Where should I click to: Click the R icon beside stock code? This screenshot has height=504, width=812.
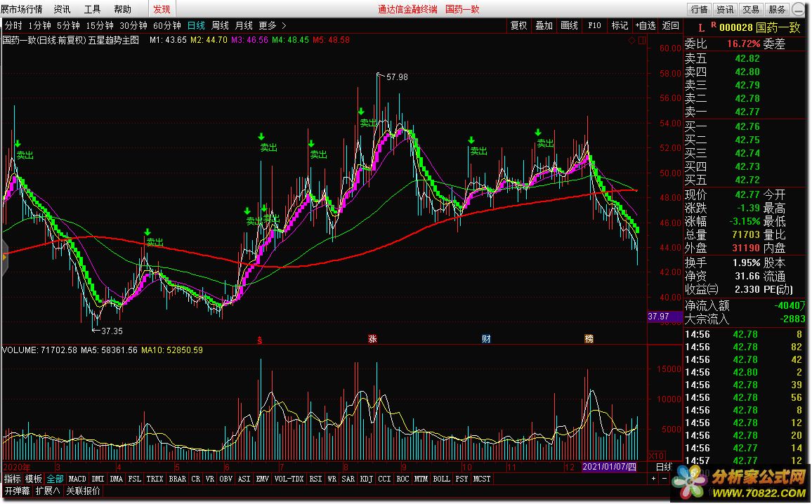point(714,25)
